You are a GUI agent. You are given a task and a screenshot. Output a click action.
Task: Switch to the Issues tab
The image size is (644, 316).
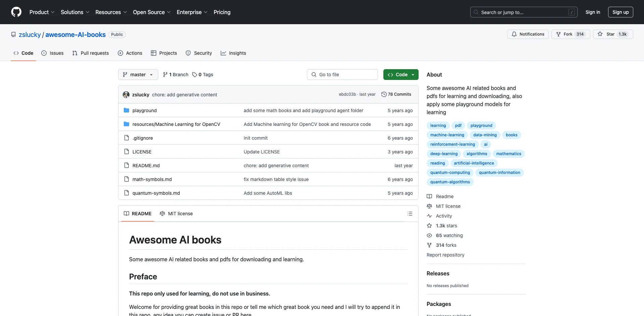tap(52, 53)
